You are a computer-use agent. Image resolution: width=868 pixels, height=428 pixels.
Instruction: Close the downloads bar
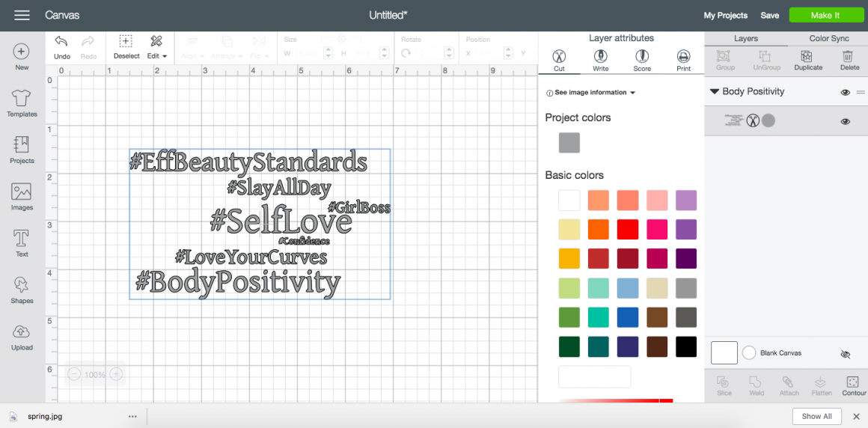pyautogui.click(x=856, y=416)
